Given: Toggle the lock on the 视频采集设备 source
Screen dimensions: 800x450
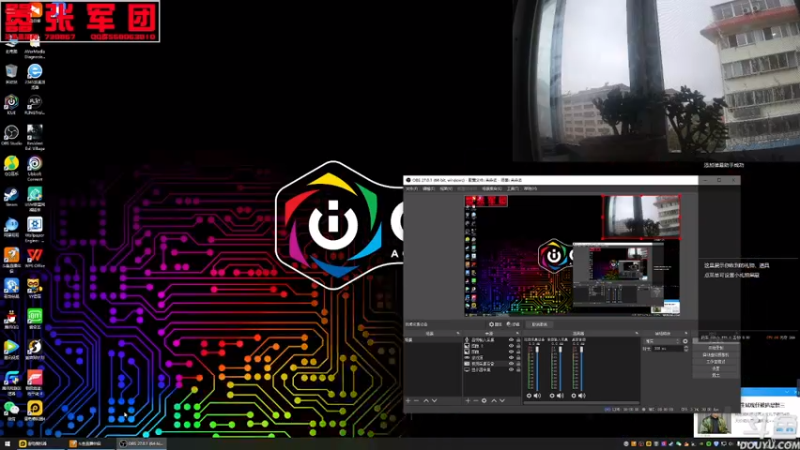Looking at the screenshot, I should tap(518, 363).
